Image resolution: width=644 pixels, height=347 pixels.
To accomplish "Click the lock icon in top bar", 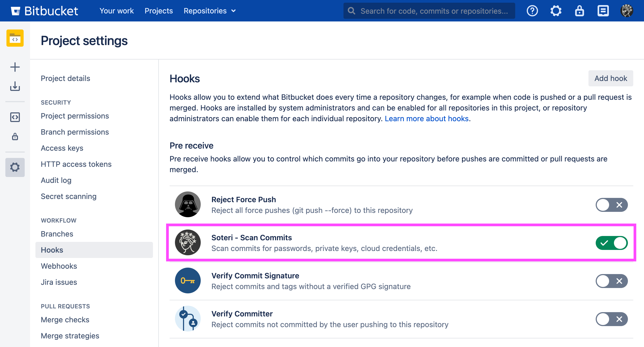I will (579, 11).
